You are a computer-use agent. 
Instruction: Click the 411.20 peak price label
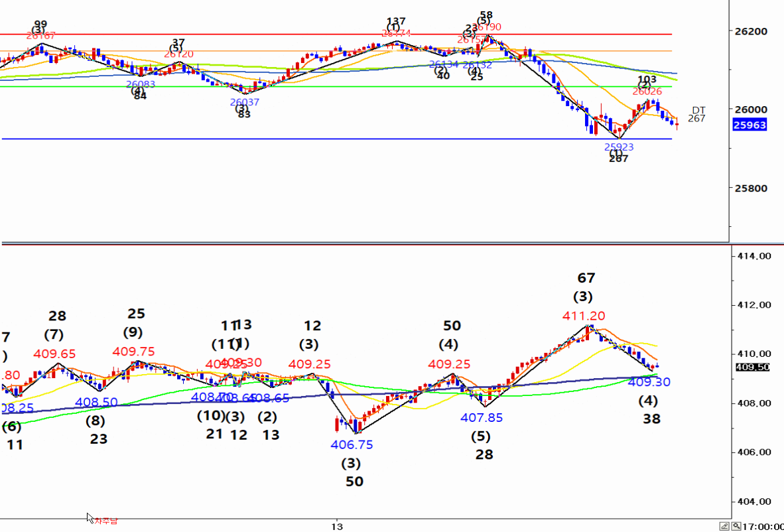(584, 316)
